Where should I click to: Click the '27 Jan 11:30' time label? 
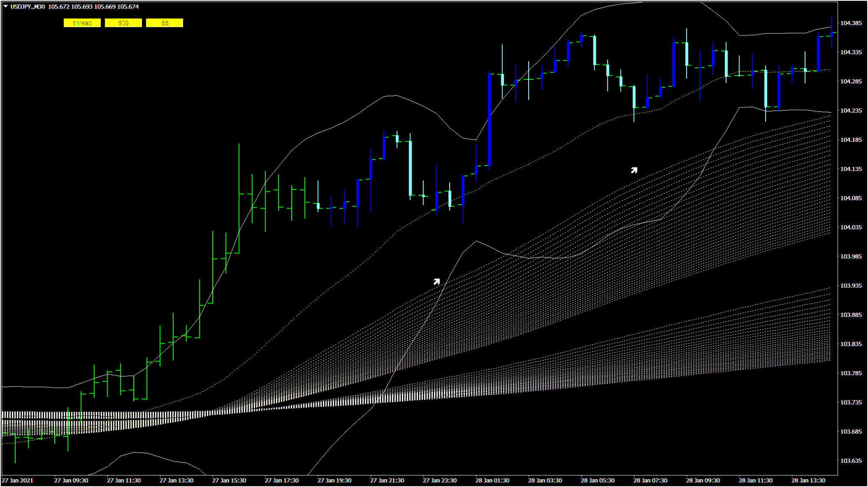(x=124, y=480)
